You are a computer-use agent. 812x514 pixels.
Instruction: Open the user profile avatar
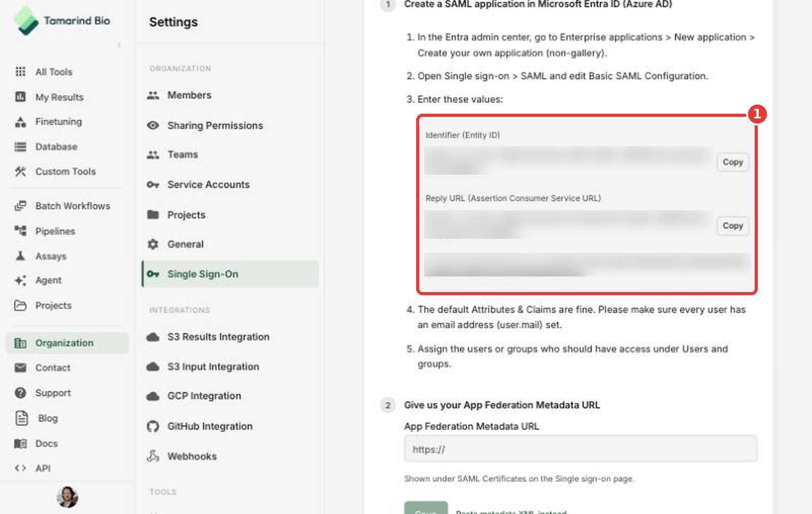[x=67, y=497]
